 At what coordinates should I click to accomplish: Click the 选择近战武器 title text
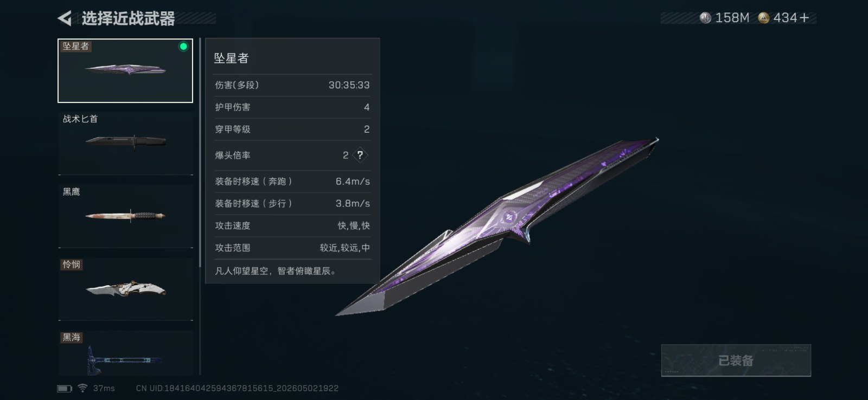tap(129, 19)
